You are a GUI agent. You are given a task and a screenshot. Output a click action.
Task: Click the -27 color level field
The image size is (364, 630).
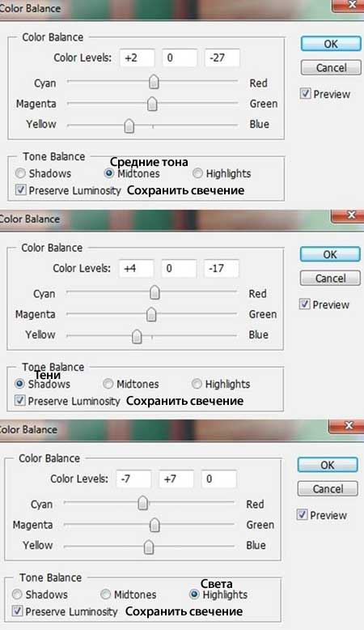[x=222, y=57]
